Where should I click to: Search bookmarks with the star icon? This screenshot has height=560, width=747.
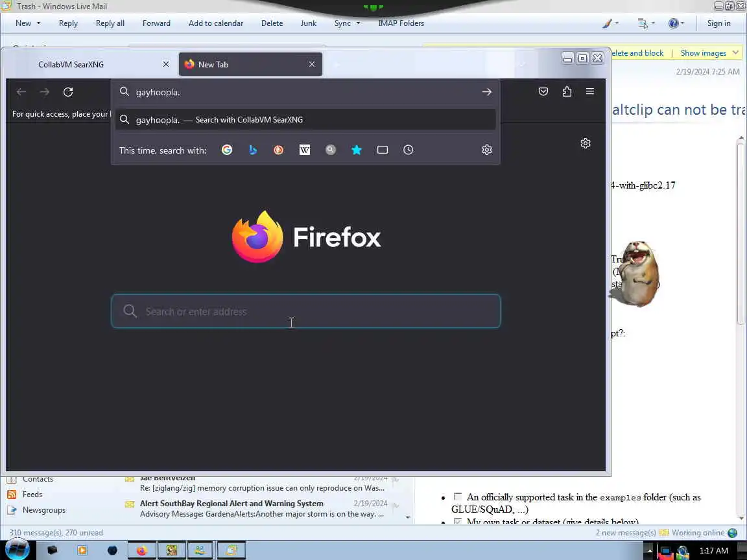click(x=357, y=150)
